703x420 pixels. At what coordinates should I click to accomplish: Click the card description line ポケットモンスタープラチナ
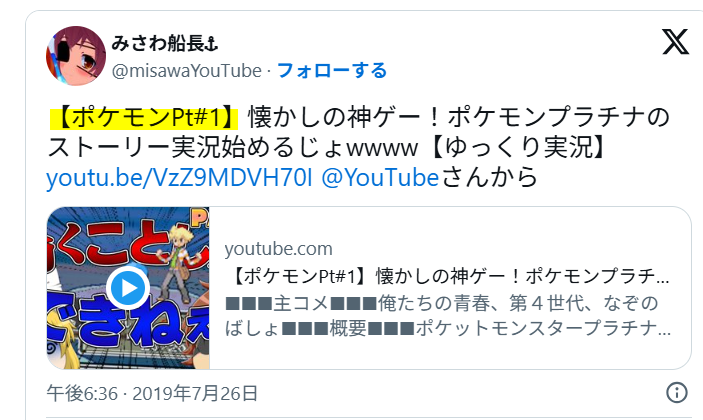click(542, 328)
